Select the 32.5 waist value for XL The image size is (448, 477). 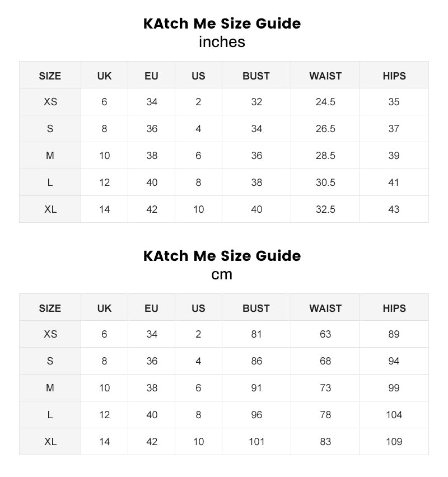pos(325,209)
